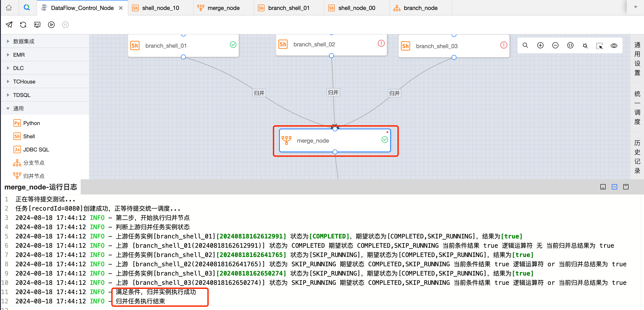This screenshot has height=310, width=644.
Task: Minimize the run log panel
Action: [x=603, y=187]
